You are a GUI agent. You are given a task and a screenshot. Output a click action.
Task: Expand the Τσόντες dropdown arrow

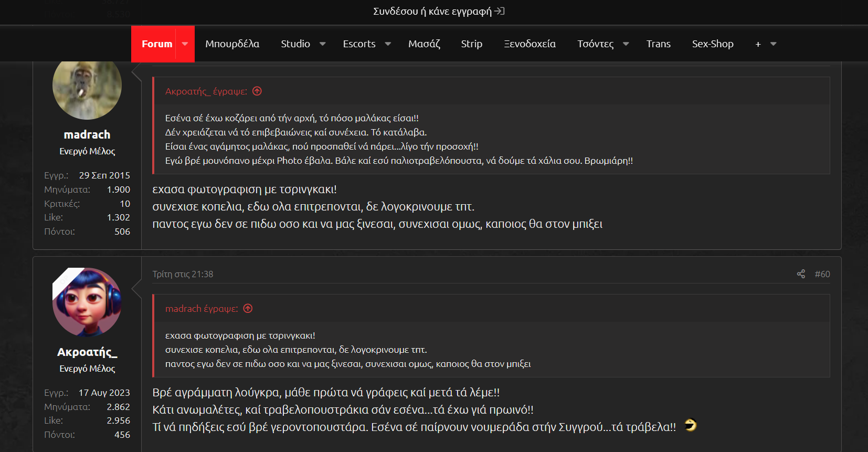tap(626, 44)
